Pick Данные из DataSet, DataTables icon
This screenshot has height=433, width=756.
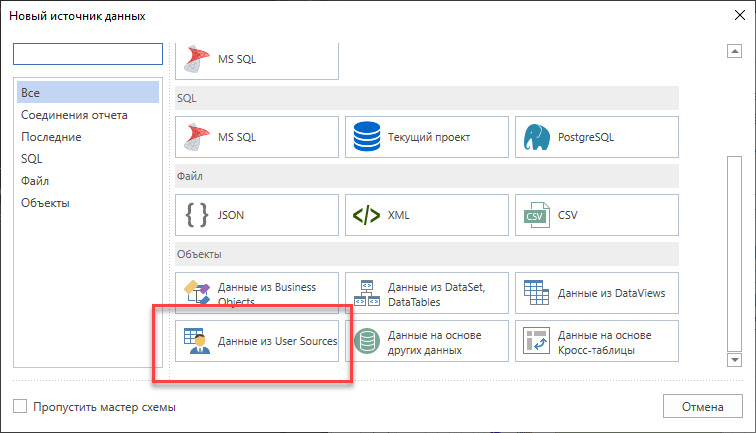[x=366, y=293]
